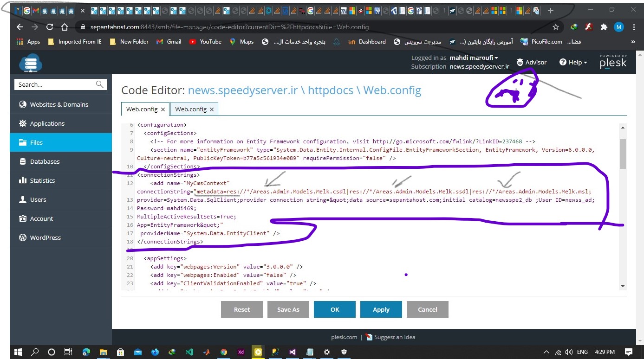Open WordPress in the sidebar
The image size is (644, 359).
61,237
